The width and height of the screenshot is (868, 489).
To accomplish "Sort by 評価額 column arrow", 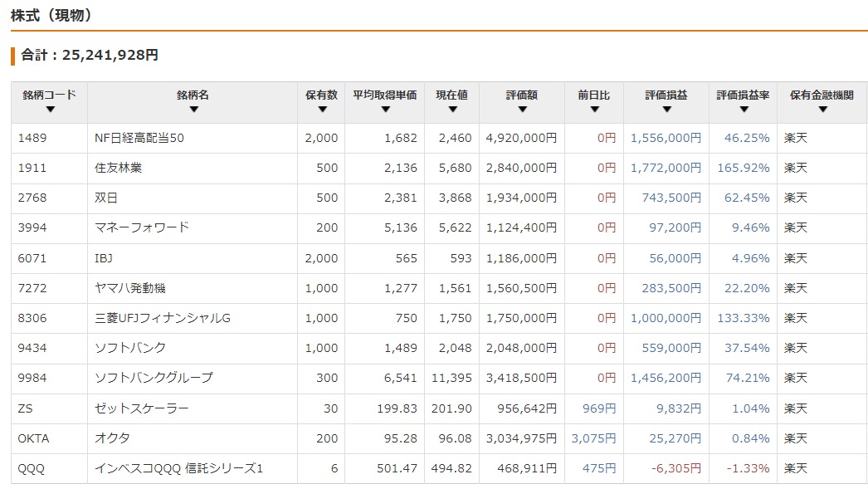I will point(522,110).
